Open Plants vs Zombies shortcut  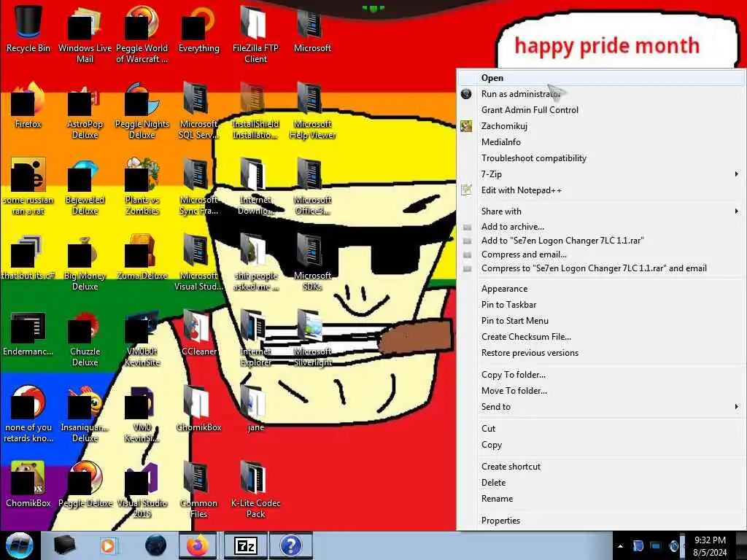coord(142,187)
